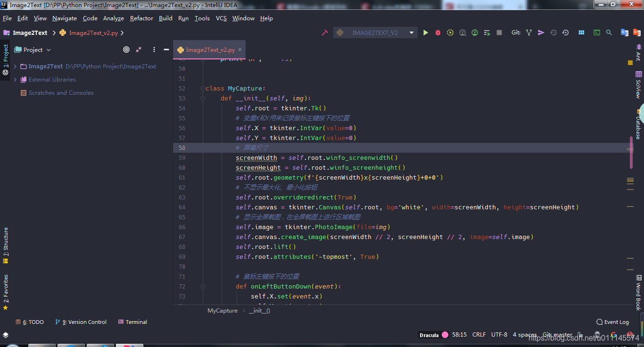Toggle the Word Book tool window
The image size is (644, 347).
pos(639,292)
